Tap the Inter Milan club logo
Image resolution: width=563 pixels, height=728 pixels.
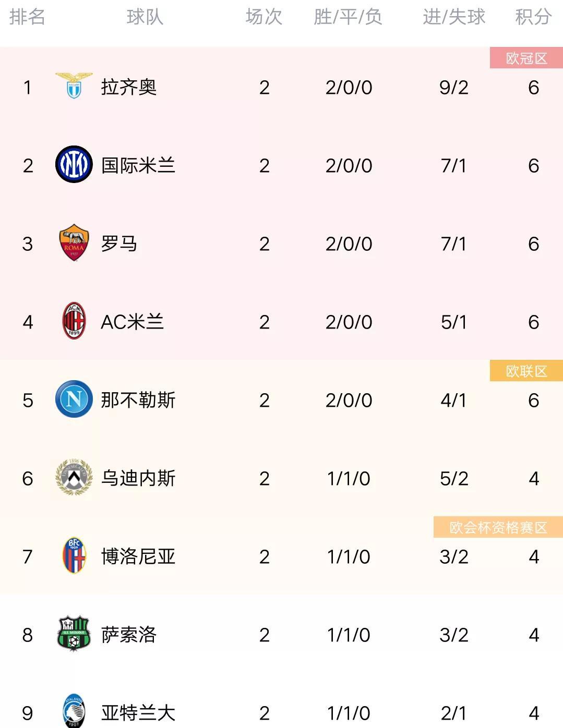click(x=74, y=165)
